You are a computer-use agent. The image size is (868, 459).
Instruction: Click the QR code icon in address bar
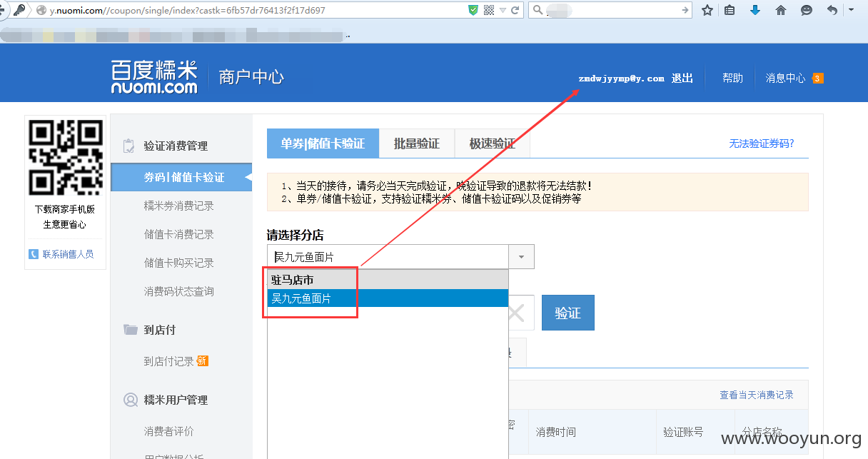(x=489, y=10)
